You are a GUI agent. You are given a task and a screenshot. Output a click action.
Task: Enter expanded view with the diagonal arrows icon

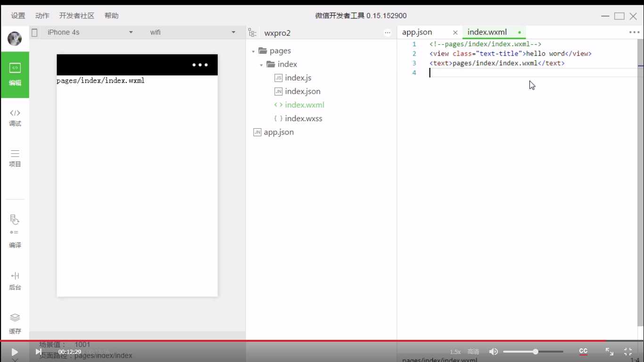tap(610, 352)
